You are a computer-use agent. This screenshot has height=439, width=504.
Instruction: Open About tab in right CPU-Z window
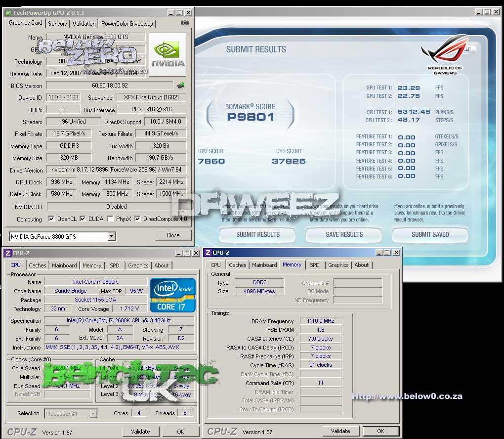tap(362, 265)
